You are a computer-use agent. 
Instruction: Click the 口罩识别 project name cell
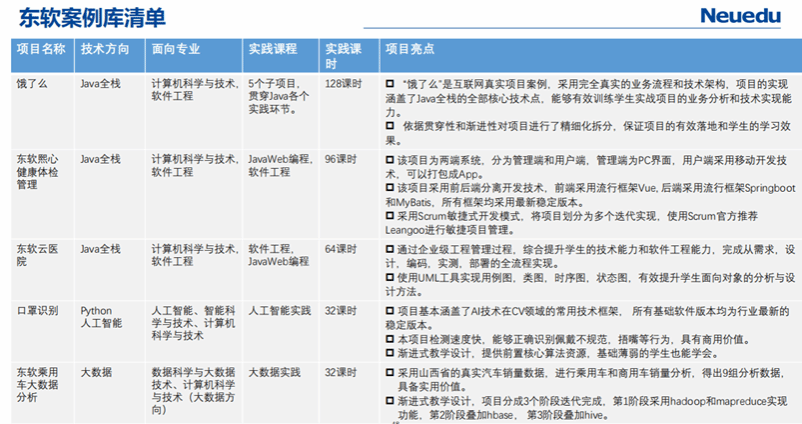[x=35, y=311]
